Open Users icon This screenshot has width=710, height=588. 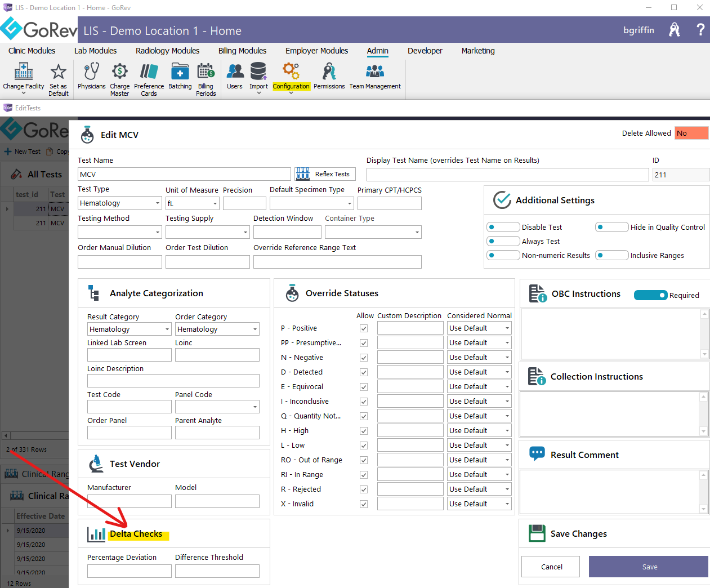click(235, 72)
